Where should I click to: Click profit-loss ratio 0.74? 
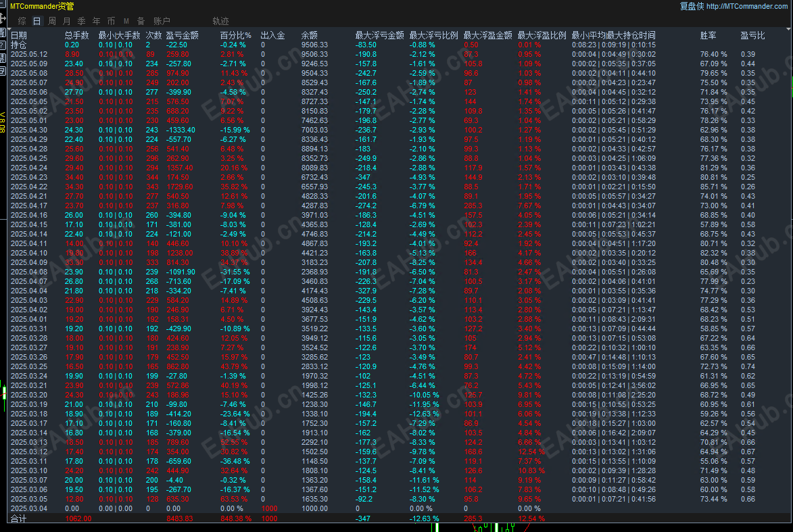pos(748,366)
